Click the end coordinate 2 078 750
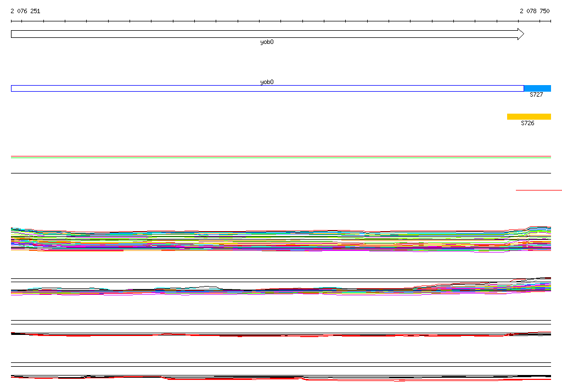The width and height of the screenshot is (562, 392). [x=535, y=11]
